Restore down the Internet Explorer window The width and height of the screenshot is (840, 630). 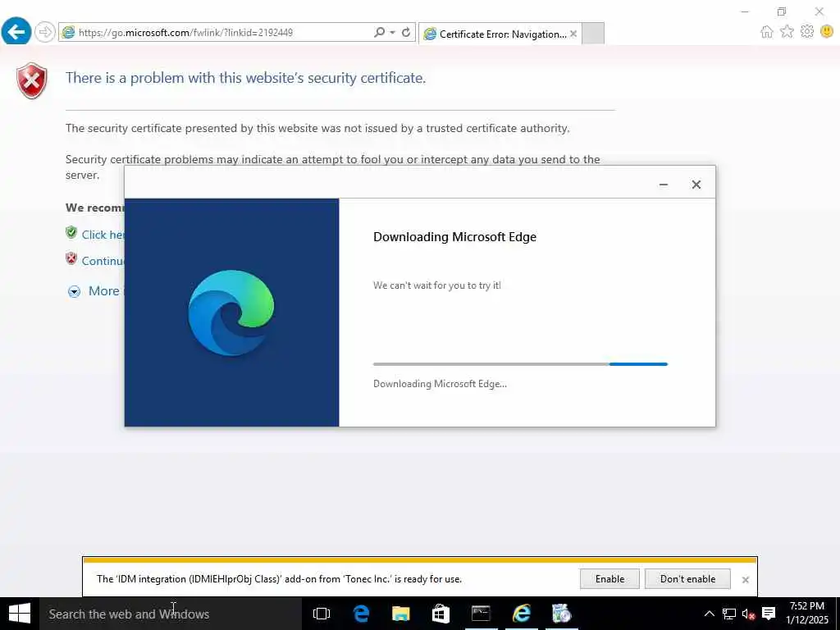click(x=782, y=11)
